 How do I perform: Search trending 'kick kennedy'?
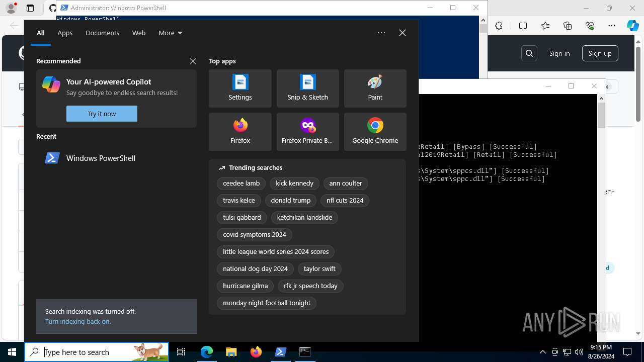294,184
